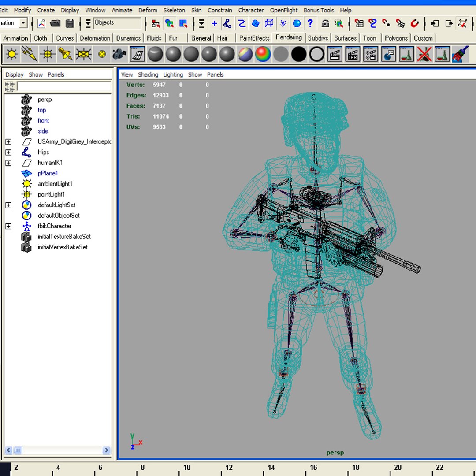Select ambientLight1 in the outliner
The height and width of the screenshot is (476, 476).
[55, 184]
